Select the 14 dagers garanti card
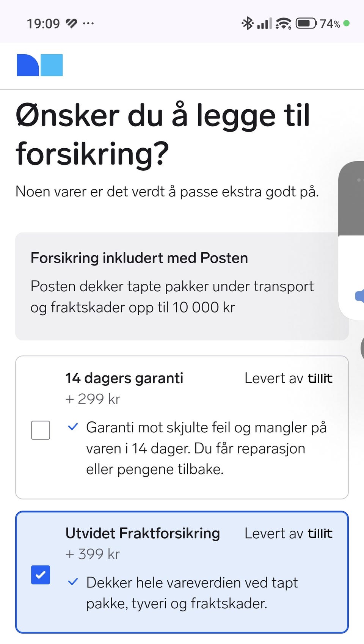The height and width of the screenshot is (644, 364). (x=182, y=427)
